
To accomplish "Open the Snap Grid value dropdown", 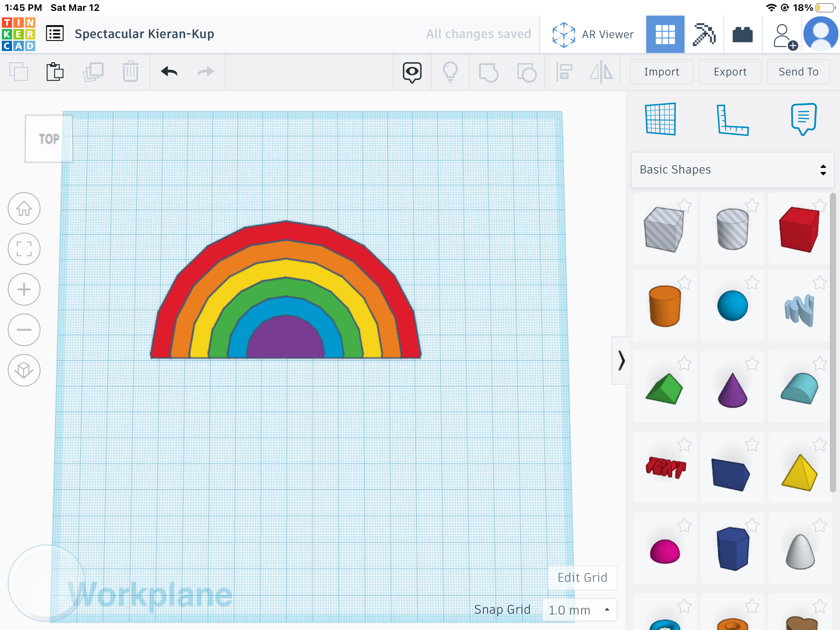I will [x=580, y=609].
